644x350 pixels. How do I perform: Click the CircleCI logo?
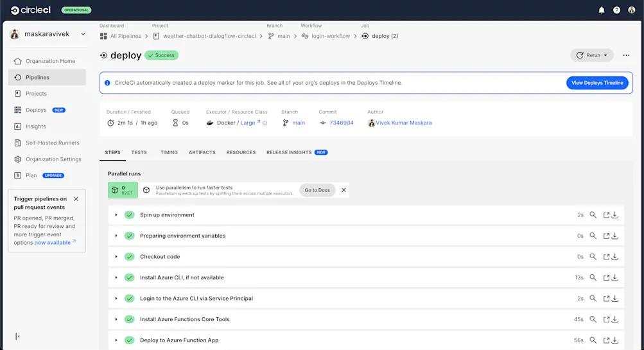30,10
